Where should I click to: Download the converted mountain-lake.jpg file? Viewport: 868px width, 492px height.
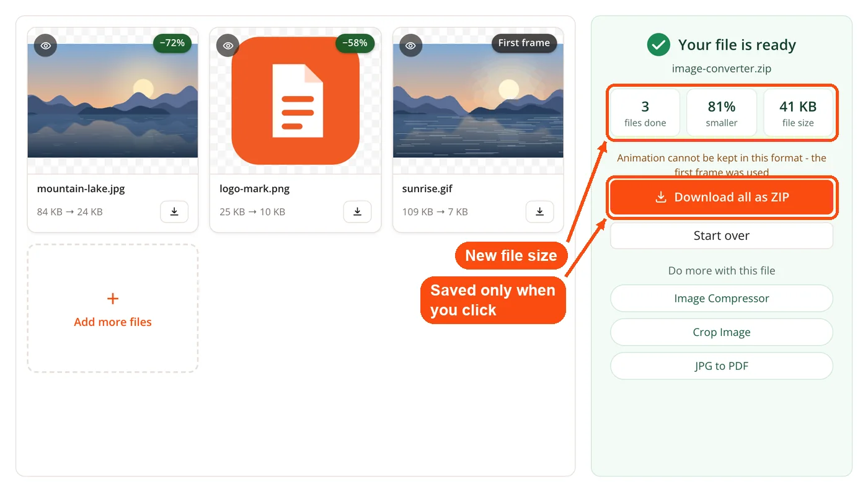174,212
